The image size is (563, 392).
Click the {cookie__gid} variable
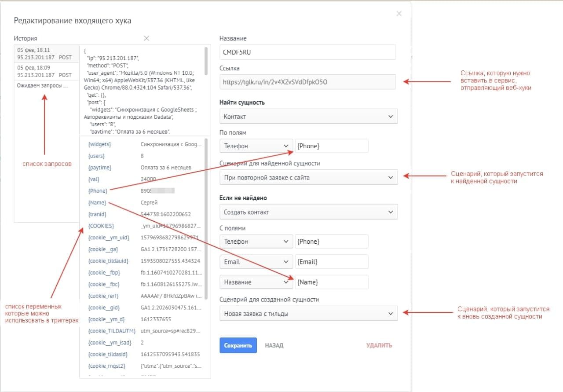pyautogui.click(x=103, y=308)
